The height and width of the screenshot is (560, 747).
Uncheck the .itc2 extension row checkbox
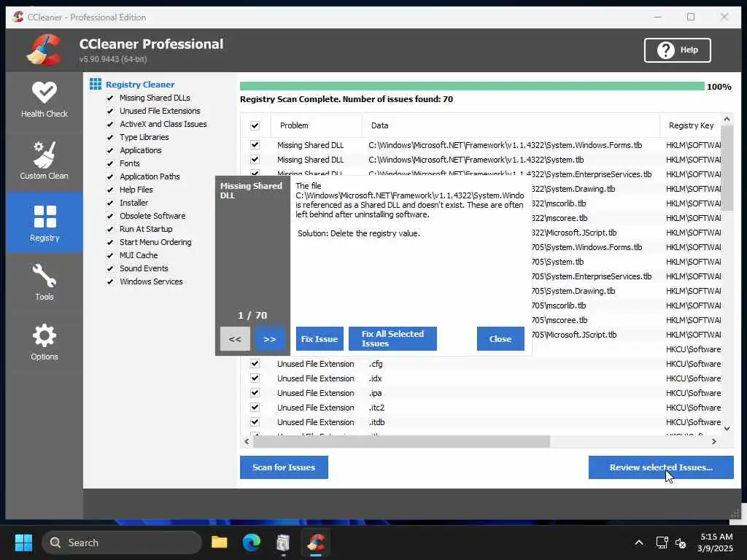click(x=255, y=408)
